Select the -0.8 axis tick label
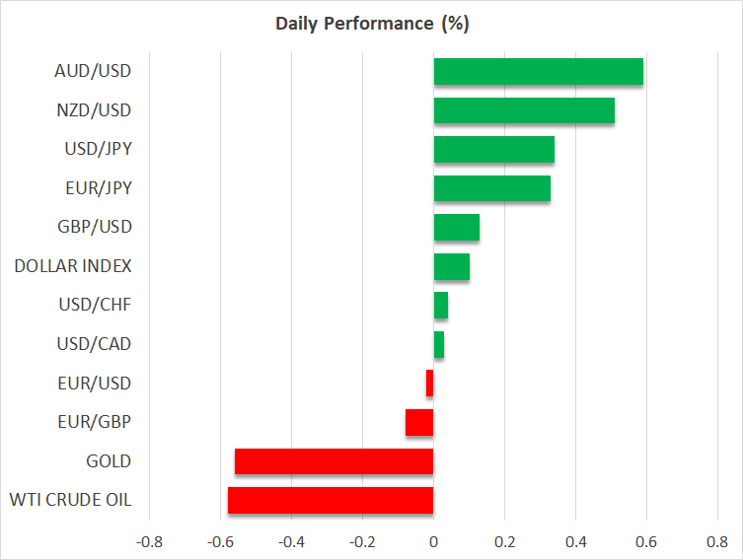Viewport: 743px width, 560px height. click(x=148, y=541)
